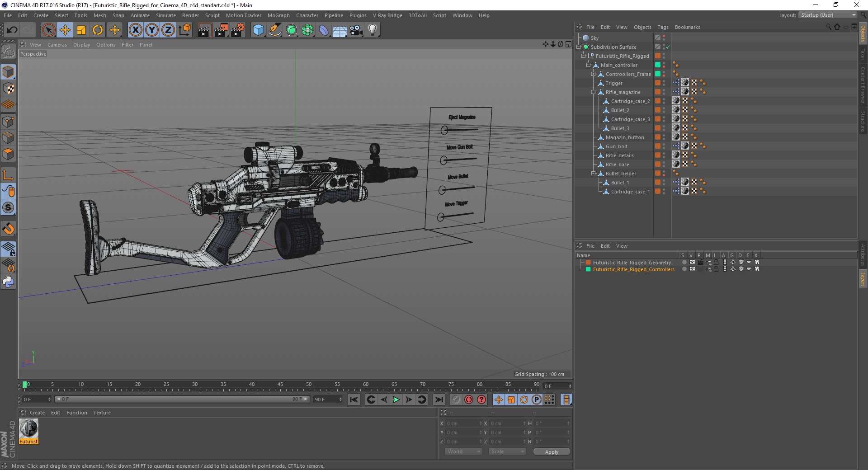Image resolution: width=868 pixels, height=470 pixels.
Task: Click the Undo arrow icon
Action: (x=12, y=30)
